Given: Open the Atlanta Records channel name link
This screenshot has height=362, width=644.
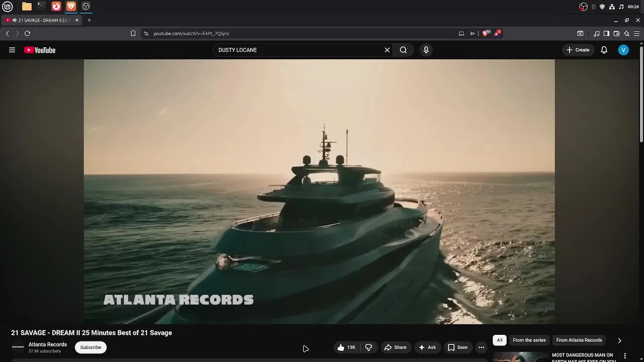Looking at the screenshot, I should (48, 344).
